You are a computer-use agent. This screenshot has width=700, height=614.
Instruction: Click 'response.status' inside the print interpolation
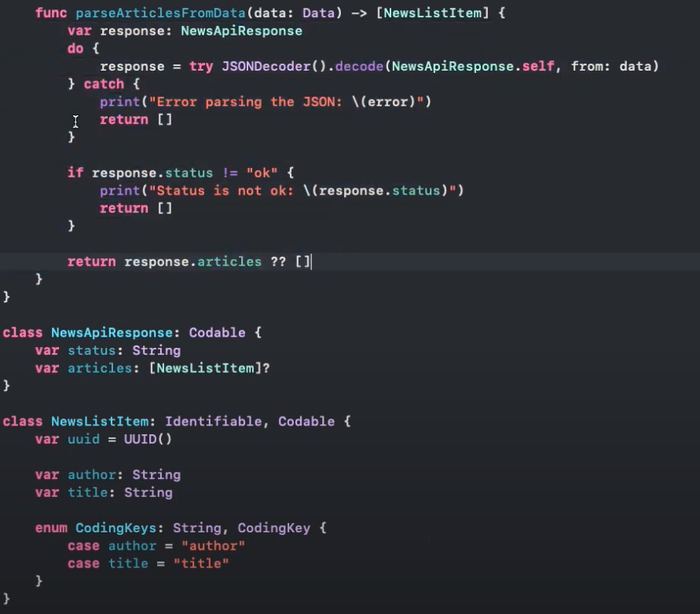coord(379,191)
